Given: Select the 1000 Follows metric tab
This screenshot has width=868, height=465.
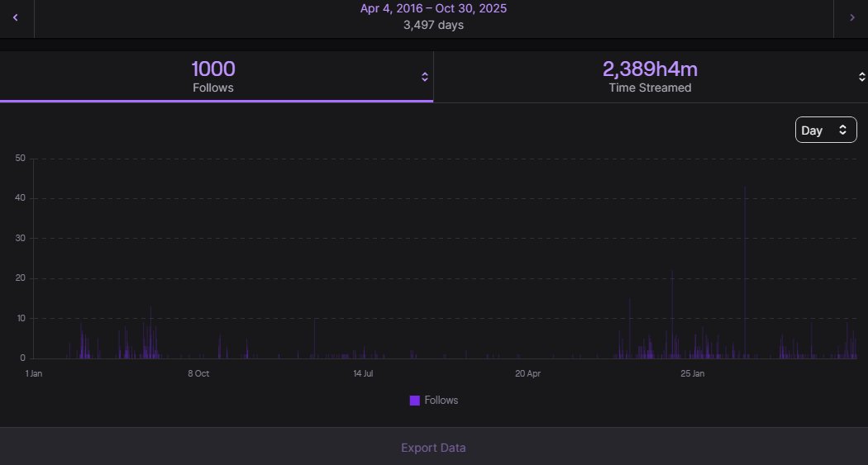Looking at the screenshot, I should coord(217,77).
